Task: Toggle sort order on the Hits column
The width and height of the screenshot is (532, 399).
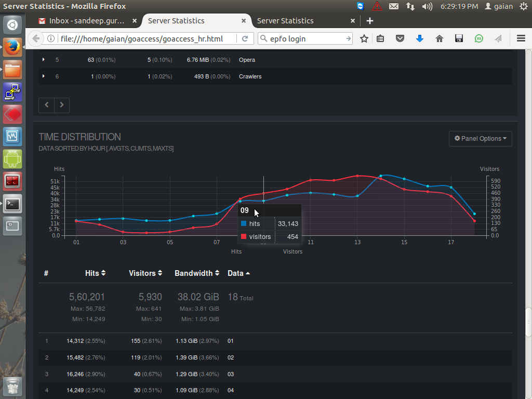Action: coord(95,273)
